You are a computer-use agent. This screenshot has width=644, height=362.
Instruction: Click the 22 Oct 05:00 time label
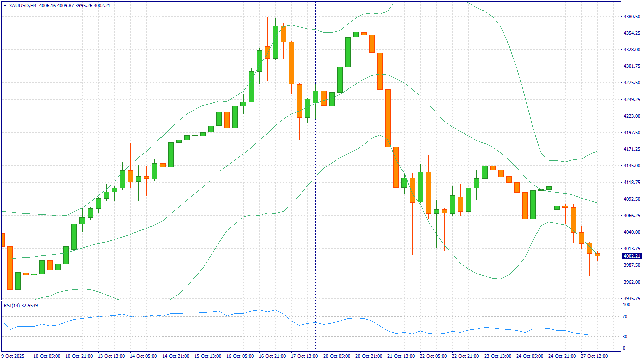click(x=433, y=356)
